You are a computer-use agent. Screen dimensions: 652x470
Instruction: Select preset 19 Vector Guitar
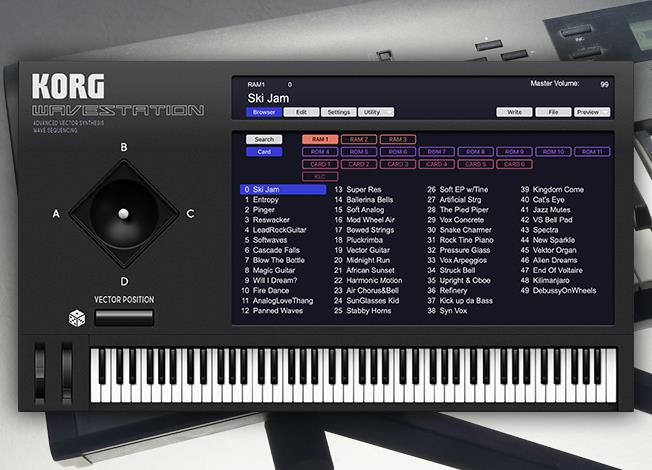coord(362,250)
